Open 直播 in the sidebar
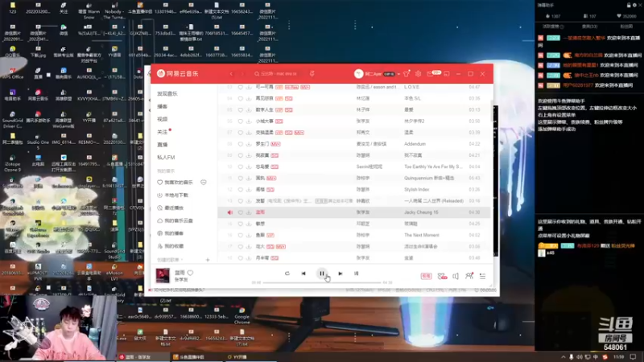Image resolution: width=644 pixels, height=362 pixels. [x=163, y=145]
